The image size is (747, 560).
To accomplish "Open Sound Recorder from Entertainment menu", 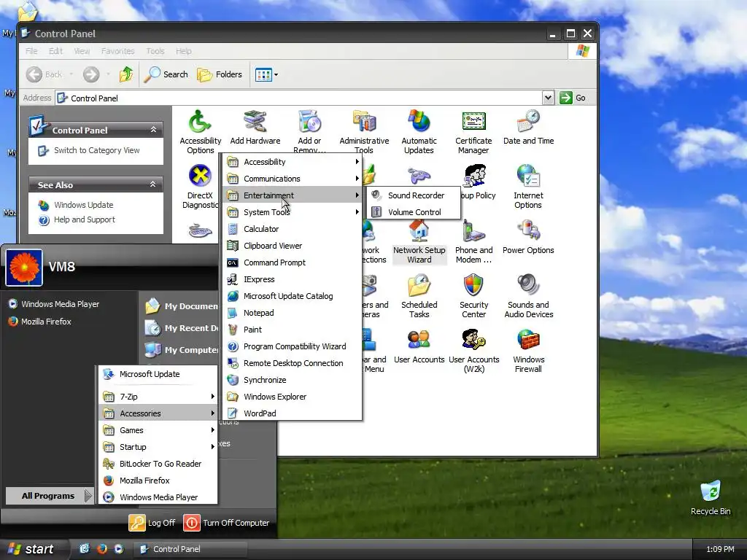I will click(413, 195).
